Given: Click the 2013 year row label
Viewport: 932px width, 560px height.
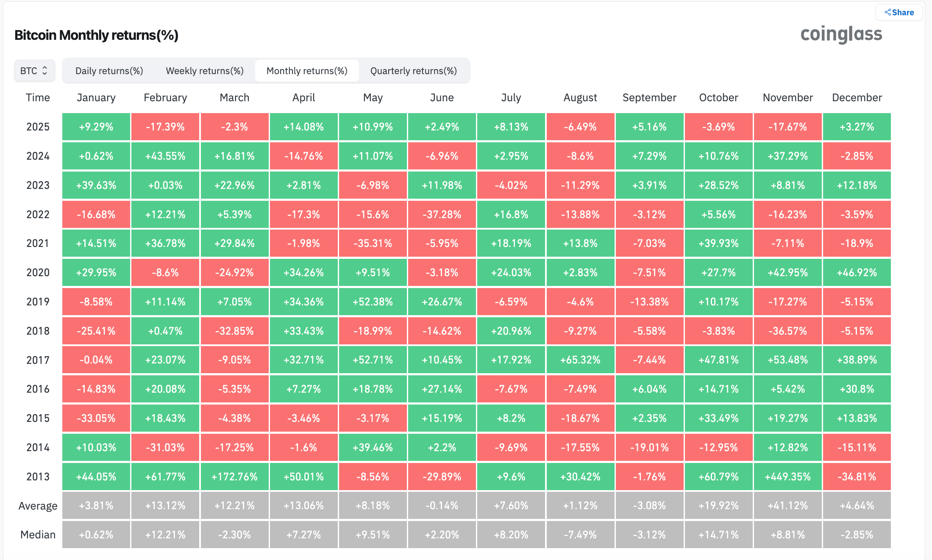Looking at the screenshot, I should click(x=37, y=477).
